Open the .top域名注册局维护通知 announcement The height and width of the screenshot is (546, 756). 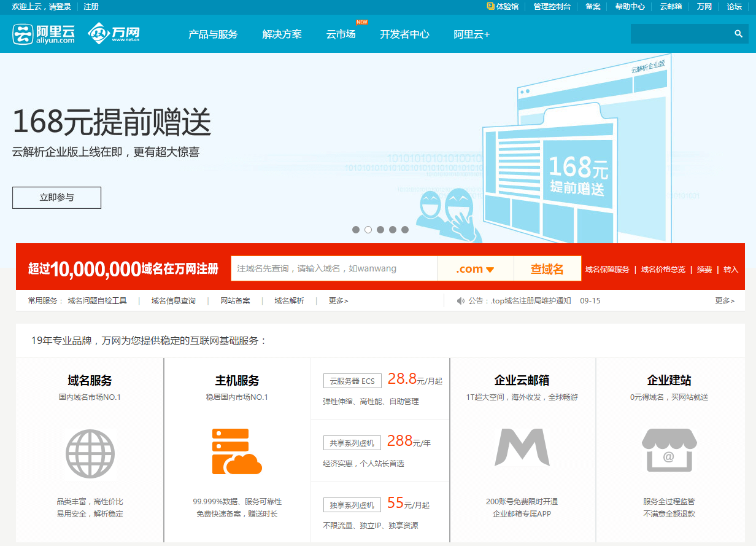point(531,301)
